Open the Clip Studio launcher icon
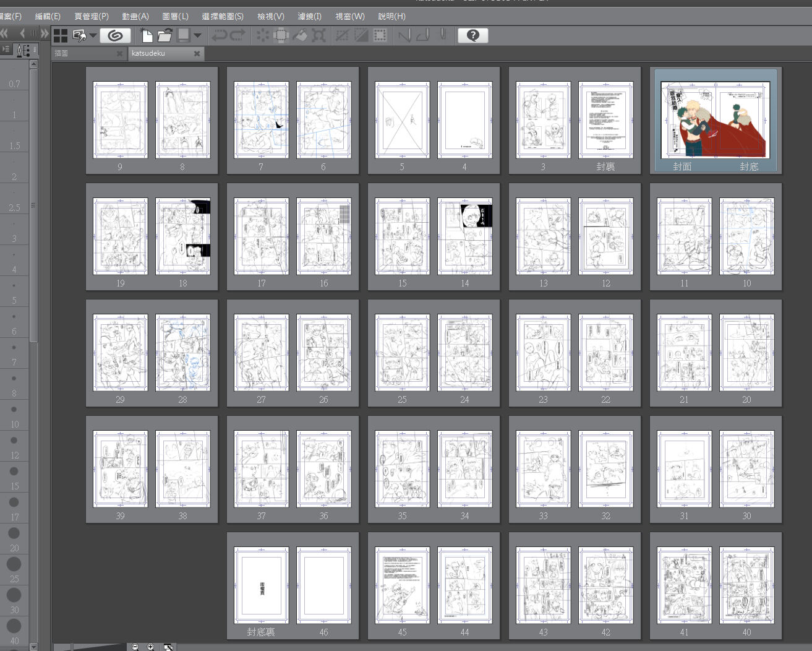Image resolution: width=812 pixels, height=651 pixels. click(x=115, y=35)
